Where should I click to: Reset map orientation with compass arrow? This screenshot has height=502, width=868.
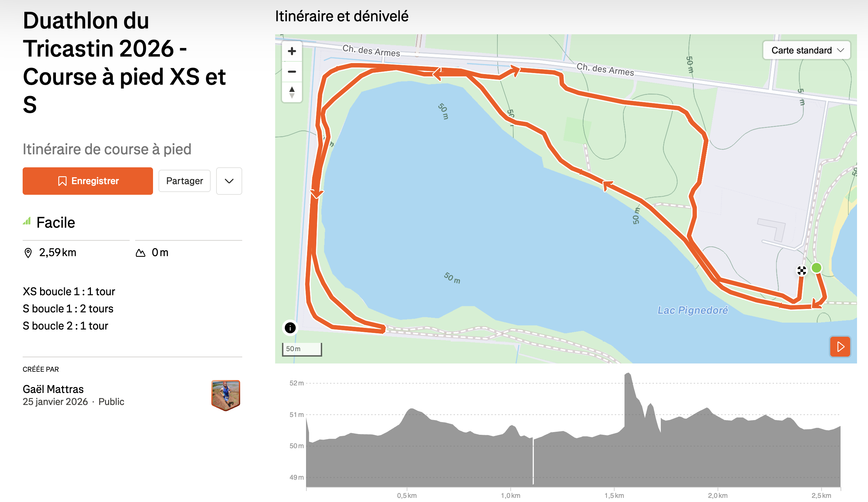[x=292, y=92]
